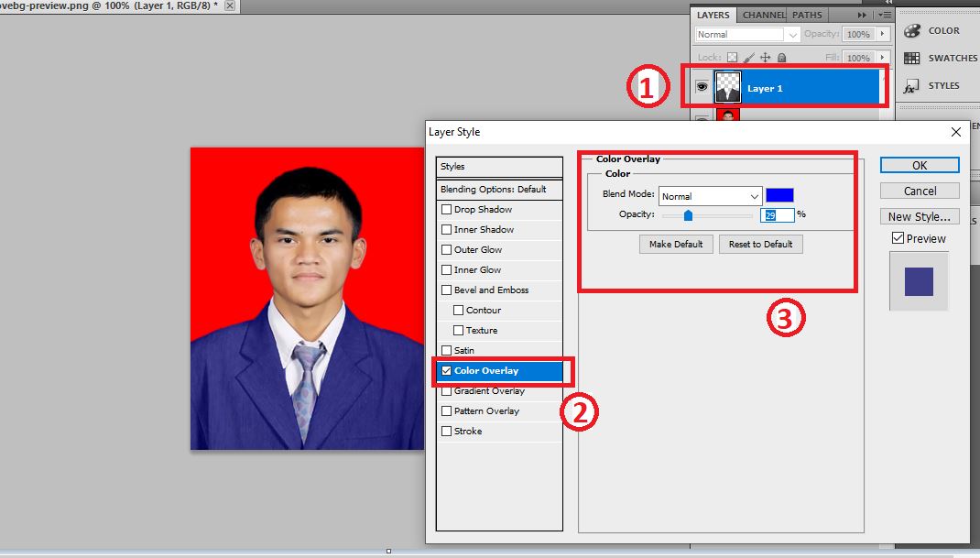Viewport: 980px width, 558px height.
Task: Click the STYLES panel label
Action: (x=943, y=86)
